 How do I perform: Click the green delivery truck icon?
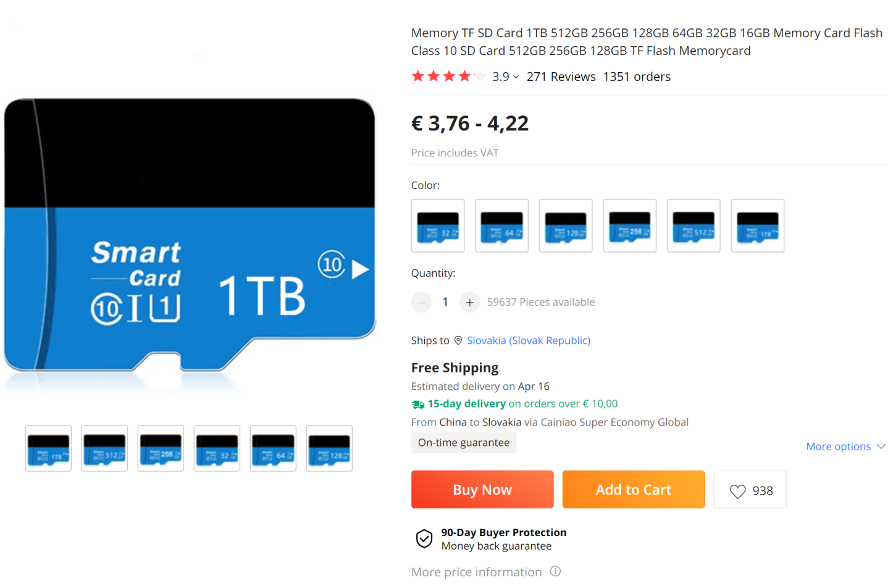[418, 405]
